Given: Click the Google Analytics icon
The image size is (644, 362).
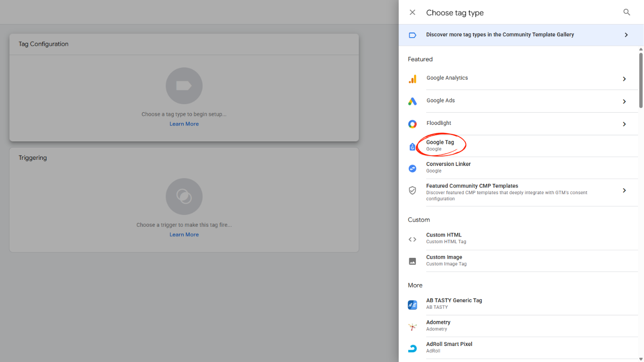Looking at the screenshot, I should click(413, 78).
